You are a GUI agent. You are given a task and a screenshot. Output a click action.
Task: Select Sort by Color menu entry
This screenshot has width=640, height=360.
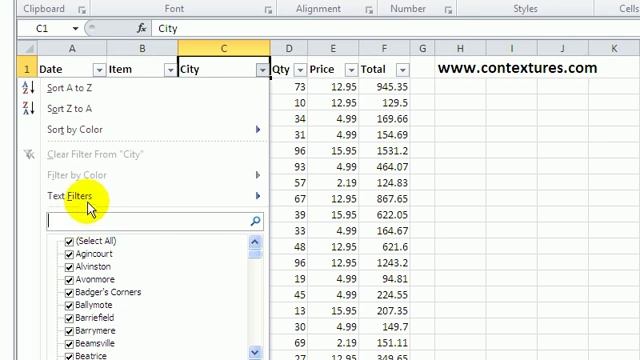click(75, 129)
